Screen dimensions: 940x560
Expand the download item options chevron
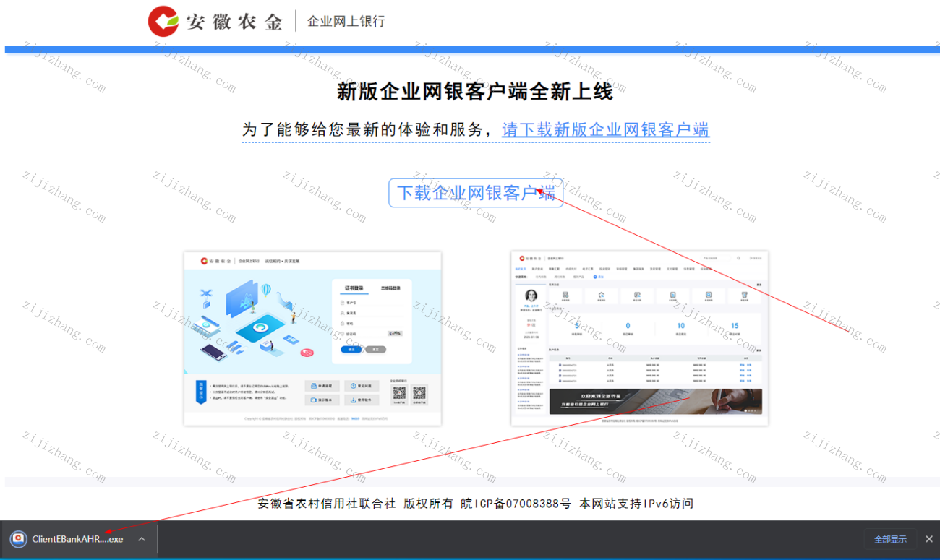pyautogui.click(x=142, y=539)
